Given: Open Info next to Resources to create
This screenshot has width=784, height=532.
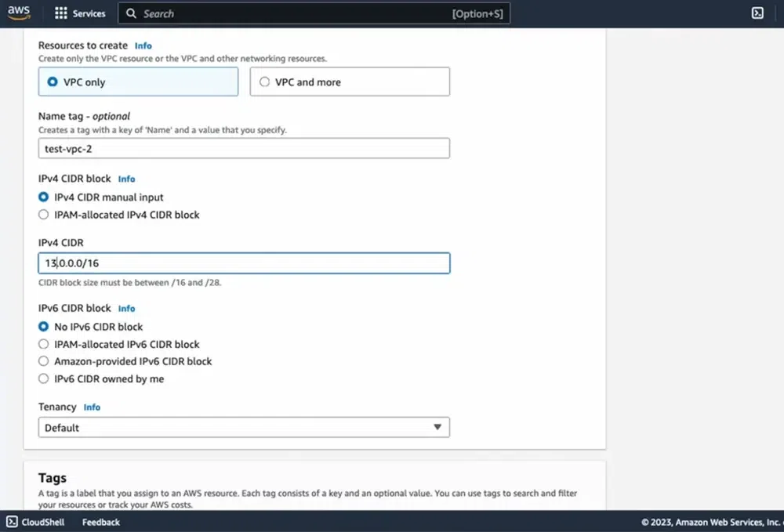Looking at the screenshot, I should [143, 45].
